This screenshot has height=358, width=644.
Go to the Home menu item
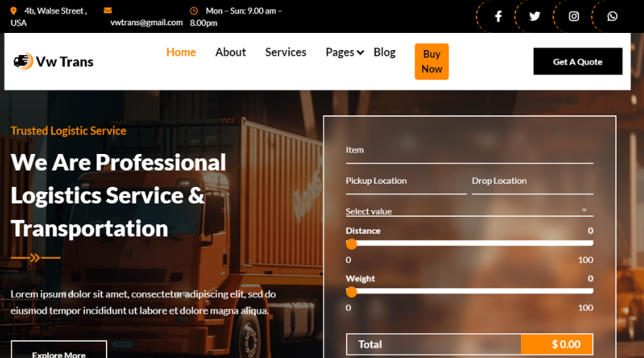(181, 52)
